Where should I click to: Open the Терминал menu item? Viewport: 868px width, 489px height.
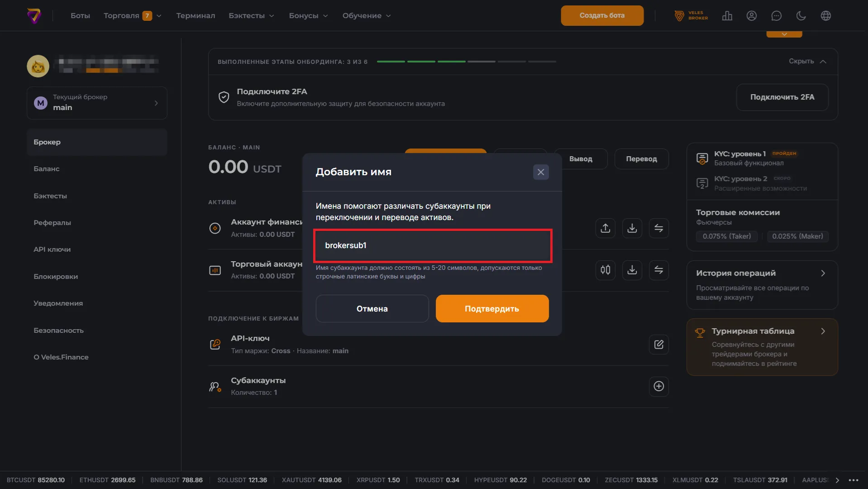click(x=196, y=16)
